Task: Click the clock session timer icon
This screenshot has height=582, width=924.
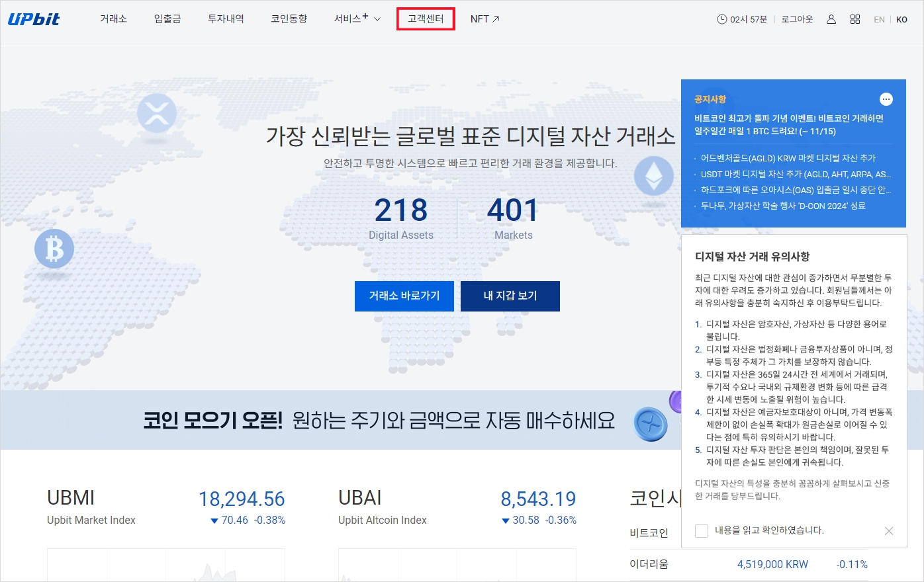Action: click(x=721, y=19)
